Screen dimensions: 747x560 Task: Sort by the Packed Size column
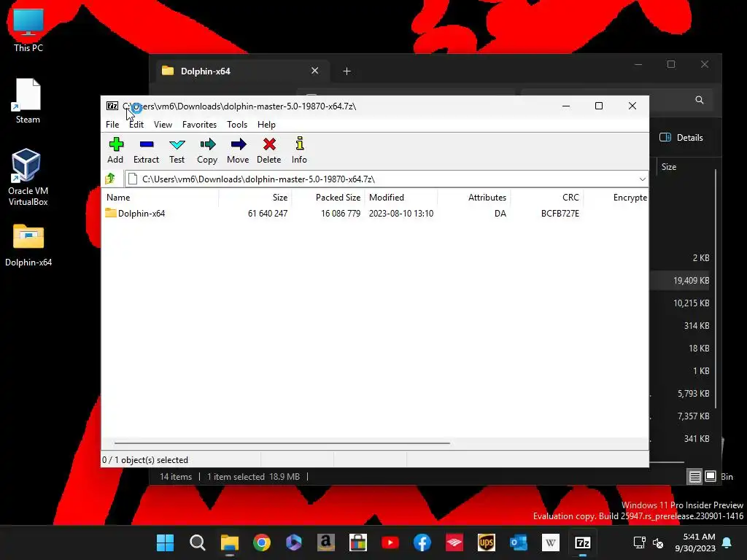tap(328, 197)
